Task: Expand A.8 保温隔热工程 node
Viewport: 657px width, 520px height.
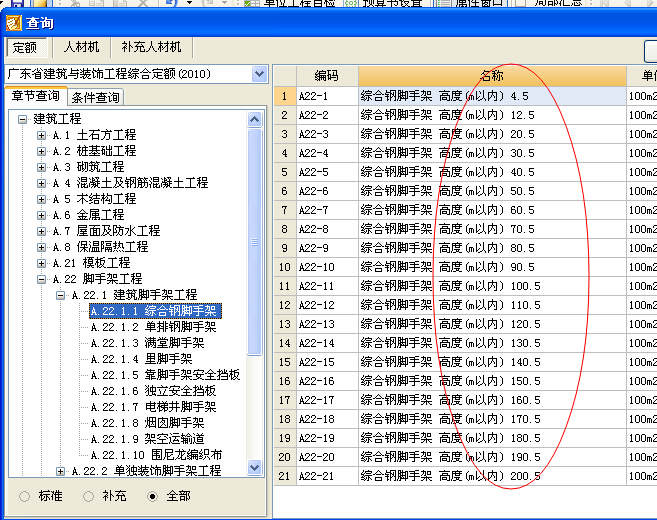Action: (x=41, y=247)
